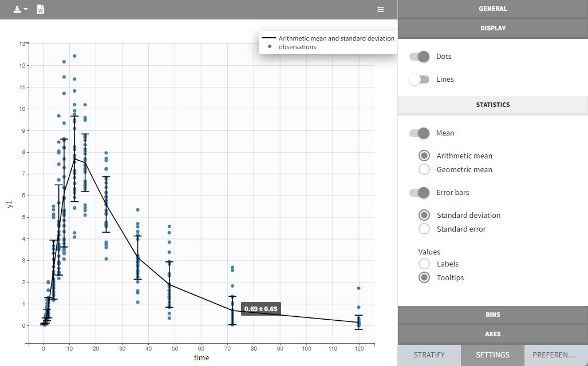Screen dimensions: 588x366
Task: Expand the AXES section
Action: pyautogui.click(x=492, y=334)
